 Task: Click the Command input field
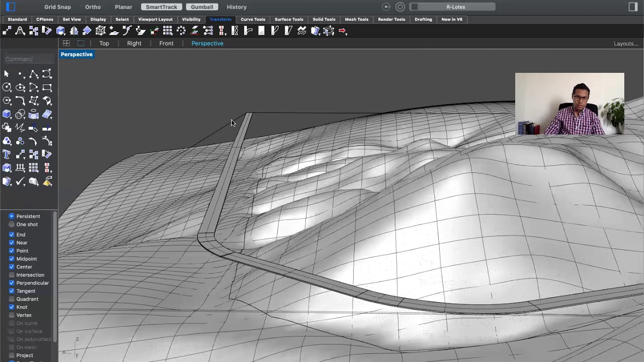(x=29, y=59)
